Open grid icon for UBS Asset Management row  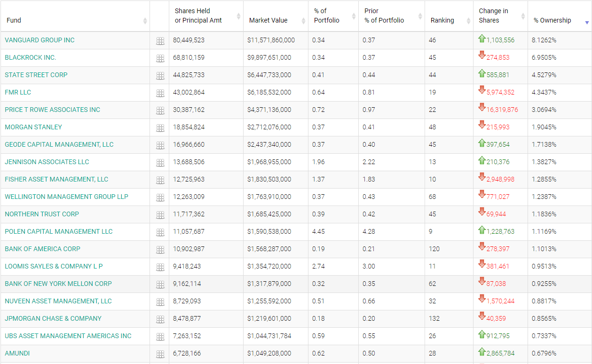160,337
